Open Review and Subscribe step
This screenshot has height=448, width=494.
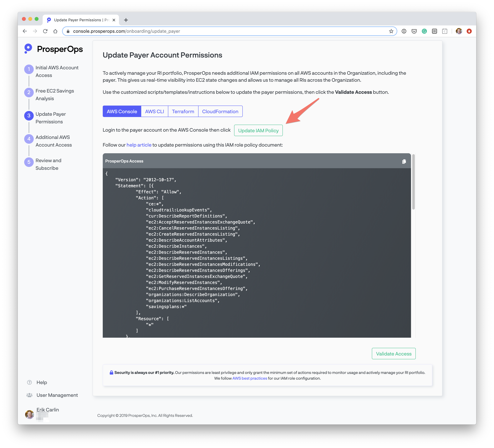click(x=48, y=164)
